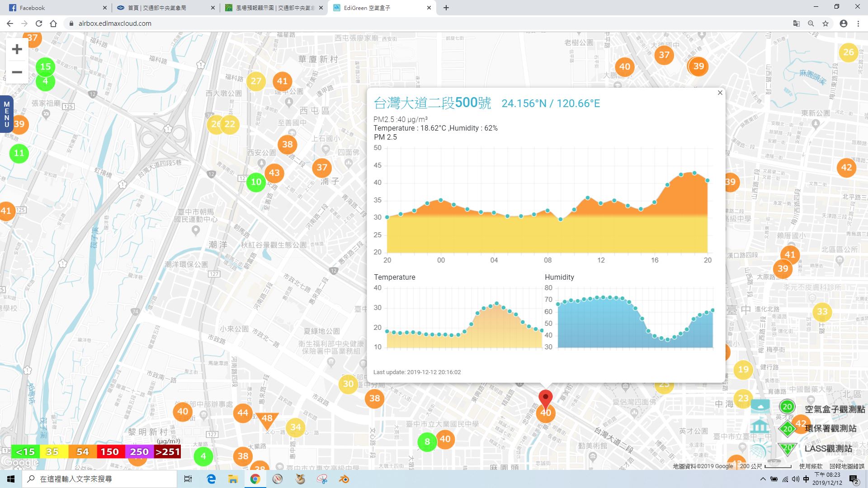Image resolution: width=868 pixels, height=488 pixels.
Task: Open the 回報地圖錯誤 report link
Action: click(x=847, y=466)
